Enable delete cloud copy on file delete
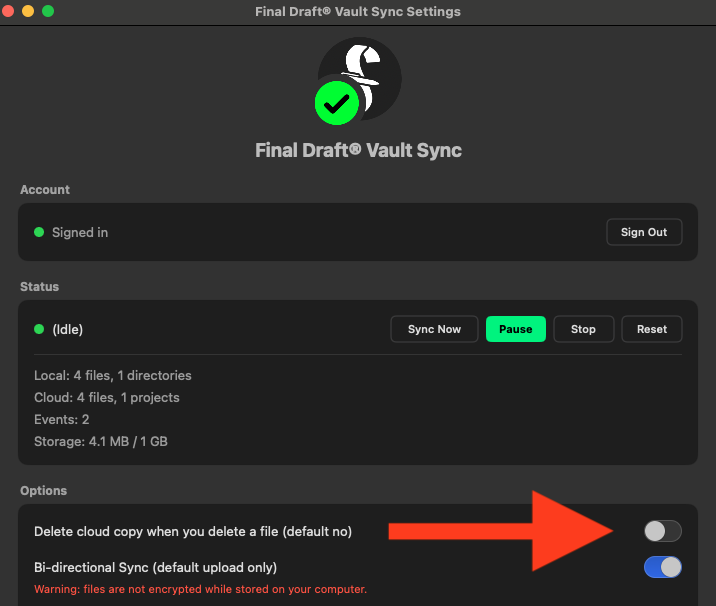Image resolution: width=716 pixels, height=606 pixels. tap(662, 531)
